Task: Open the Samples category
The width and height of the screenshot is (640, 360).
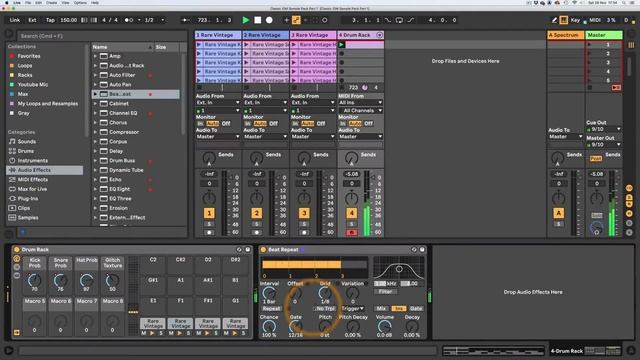Action: (28, 218)
